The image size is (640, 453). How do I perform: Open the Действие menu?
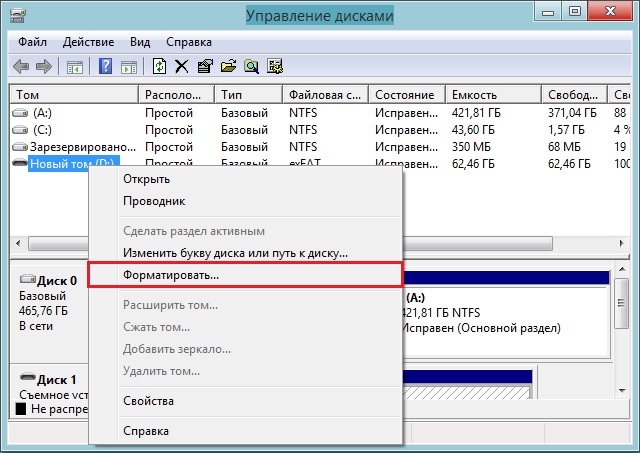87,42
